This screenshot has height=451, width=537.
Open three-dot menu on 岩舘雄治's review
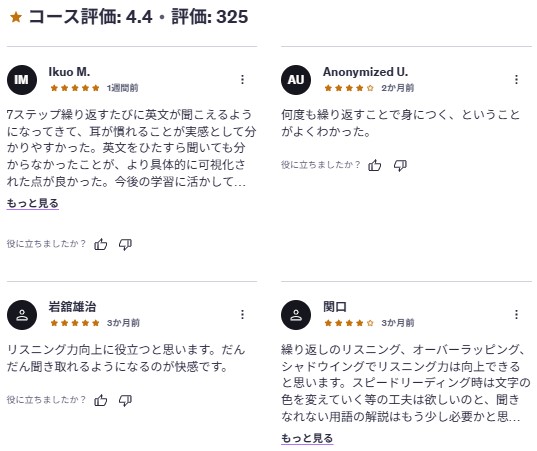(x=242, y=314)
